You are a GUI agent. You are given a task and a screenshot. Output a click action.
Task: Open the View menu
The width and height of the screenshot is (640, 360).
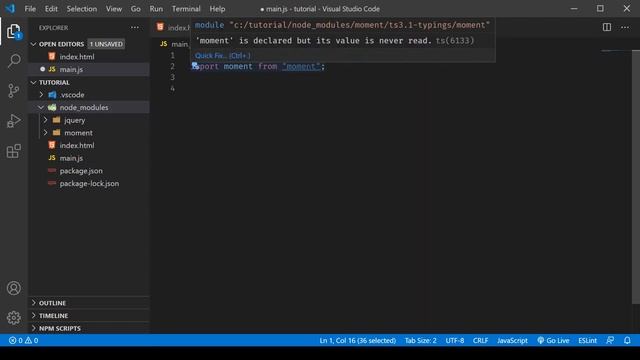point(114,9)
